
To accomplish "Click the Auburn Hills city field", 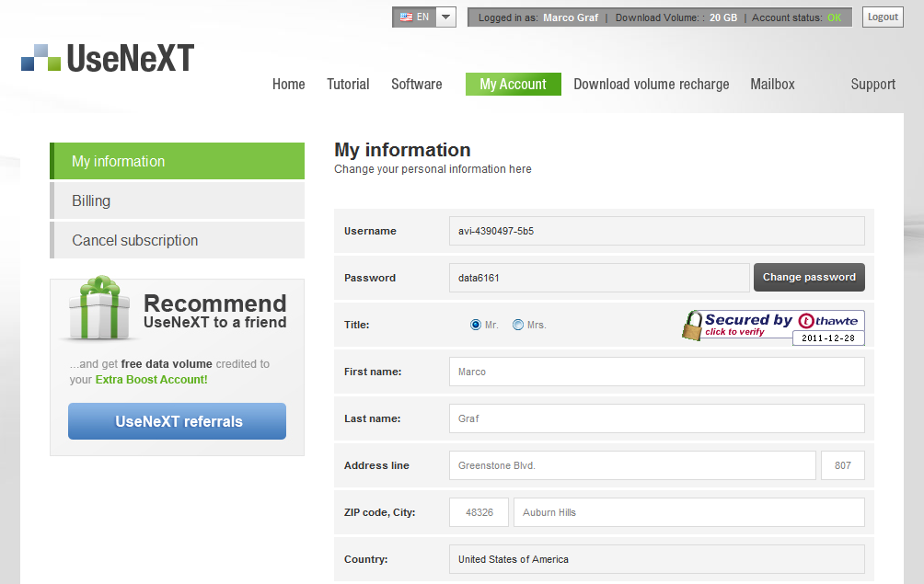I will (689, 512).
